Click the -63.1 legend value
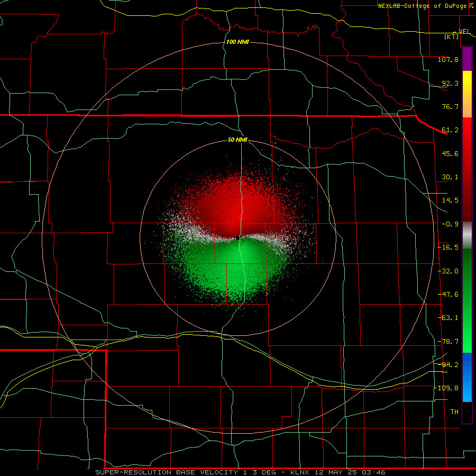The height and width of the screenshot is (476, 476). 448,318
